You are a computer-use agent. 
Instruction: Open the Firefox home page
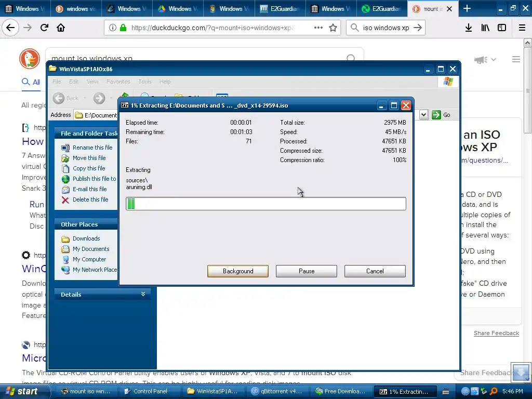pos(61,28)
